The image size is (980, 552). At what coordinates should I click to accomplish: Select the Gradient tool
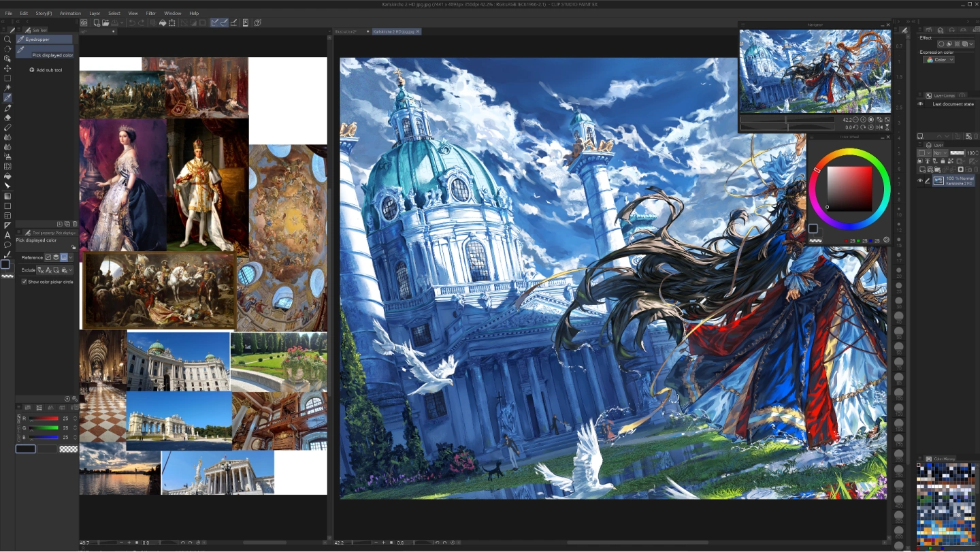click(x=7, y=196)
